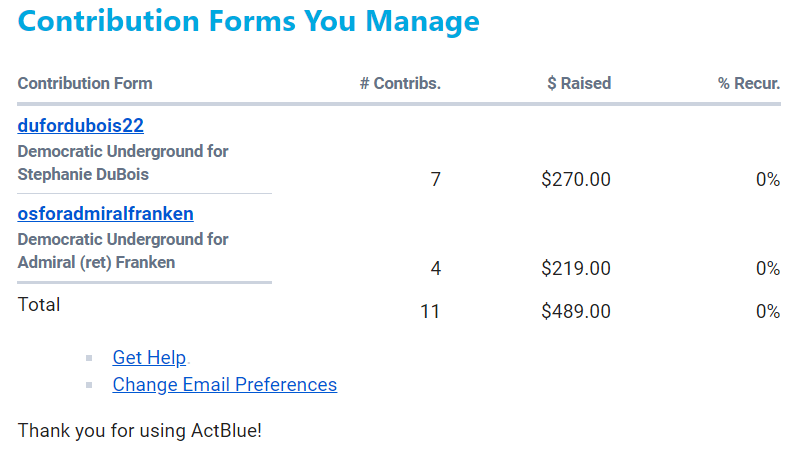Image resolution: width=794 pixels, height=451 pixels.
Task: Click Thank you for using ActBlue text
Action: [139, 431]
